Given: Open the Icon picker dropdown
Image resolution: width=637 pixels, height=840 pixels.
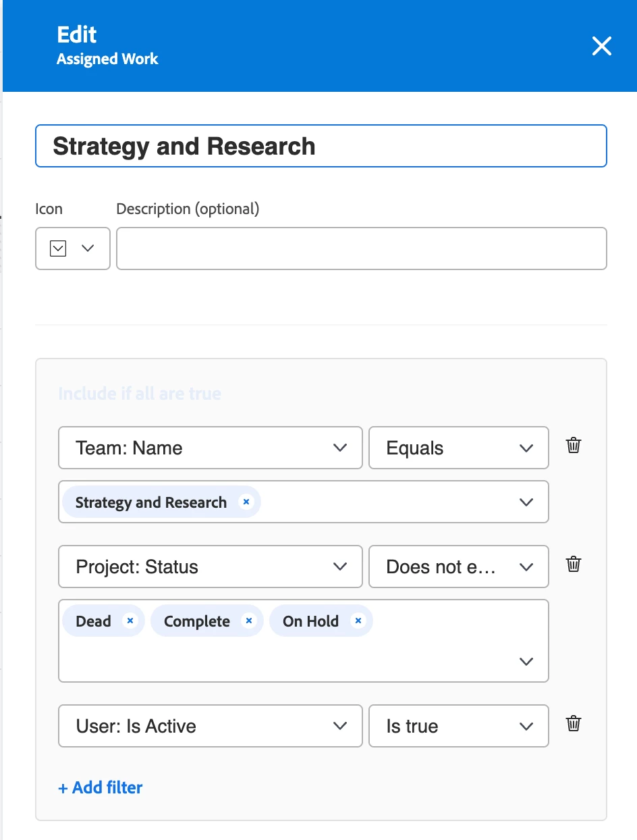Looking at the screenshot, I should point(72,248).
